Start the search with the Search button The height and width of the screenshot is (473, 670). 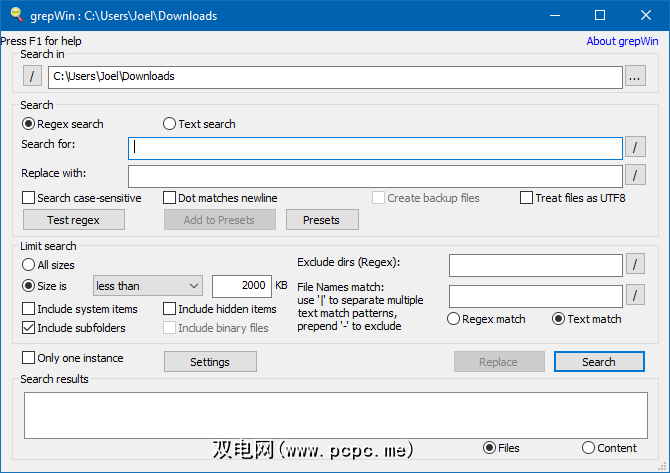(599, 362)
